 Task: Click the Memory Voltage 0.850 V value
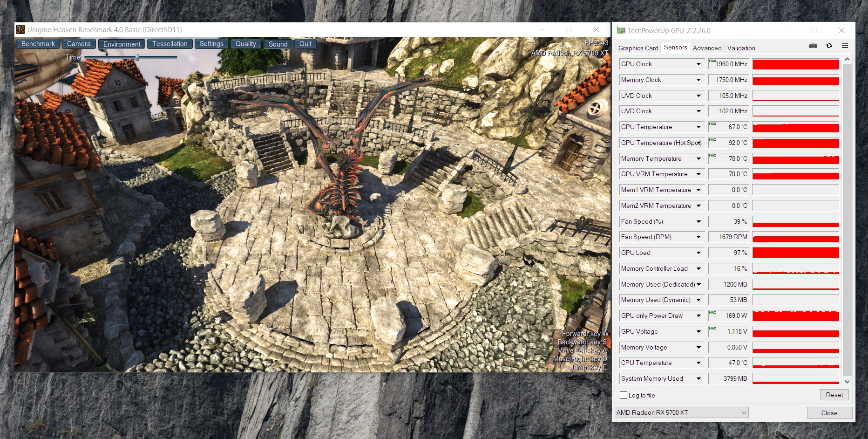coord(728,348)
